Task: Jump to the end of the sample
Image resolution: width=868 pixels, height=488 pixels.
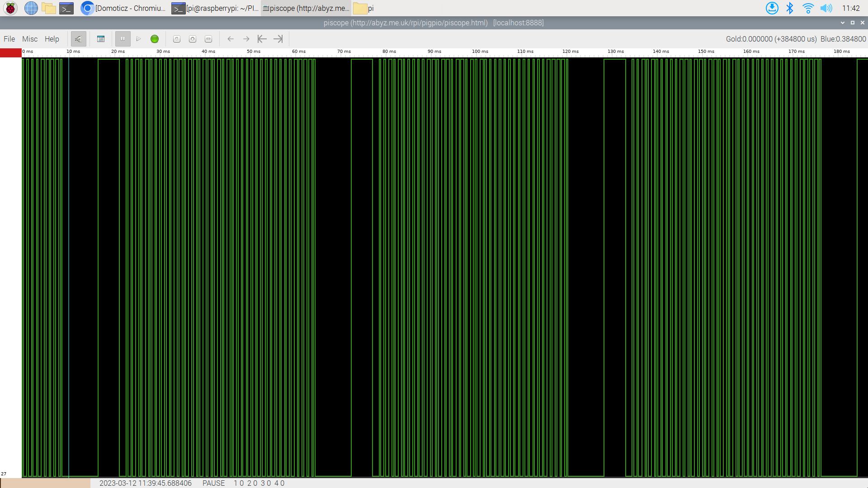Action: coord(278,39)
